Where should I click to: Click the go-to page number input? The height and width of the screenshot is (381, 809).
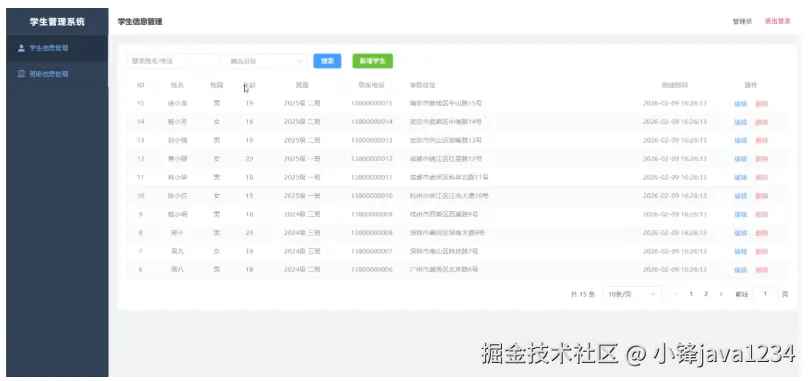[765, 294]
